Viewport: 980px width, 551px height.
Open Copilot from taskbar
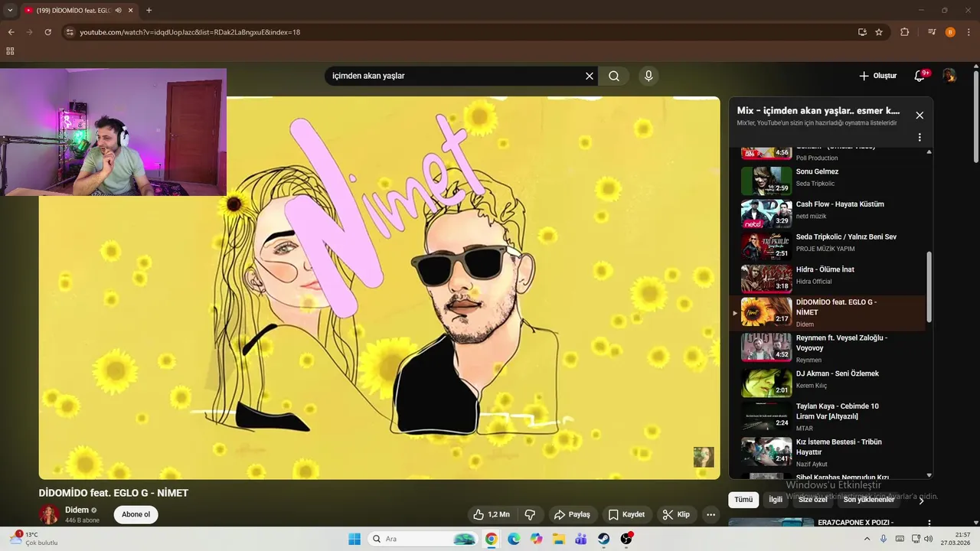click(x=536, y=539)
